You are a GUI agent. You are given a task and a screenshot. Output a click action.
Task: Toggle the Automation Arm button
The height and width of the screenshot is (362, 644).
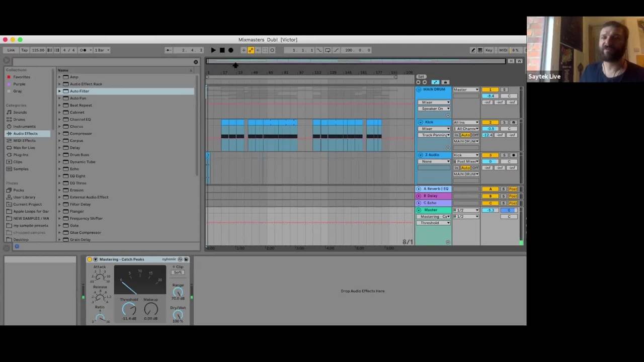click(251, 50)
